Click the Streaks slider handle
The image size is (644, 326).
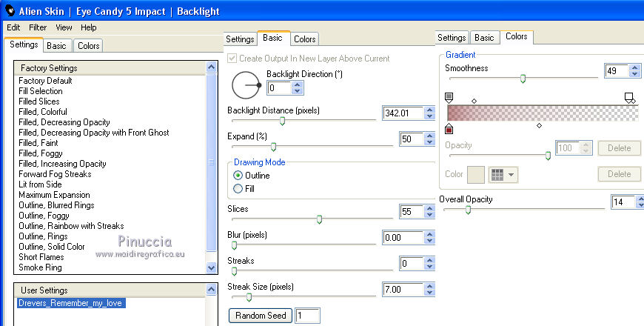pyautogui.click(x=234, y=271)
